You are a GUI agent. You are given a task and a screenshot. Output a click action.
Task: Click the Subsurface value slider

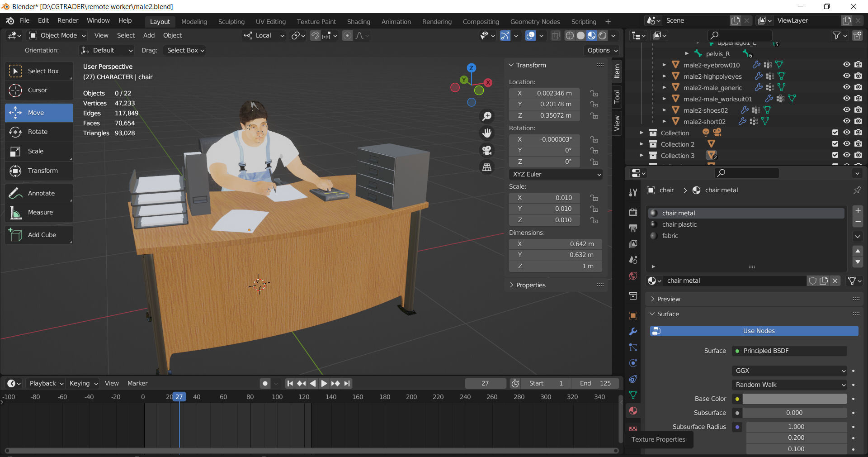pos(795,413)
